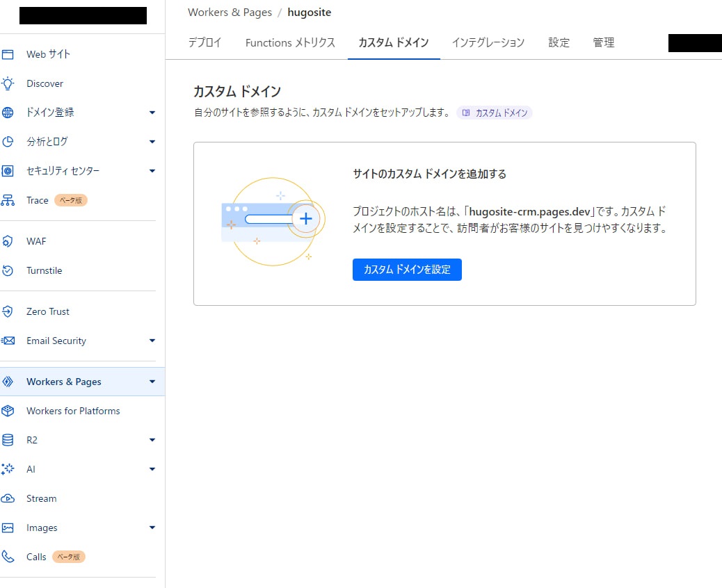This screenshot has width=722, height=588.
Task: Click the Discover lightbulb icon
Action: pyautogui.click(x=8, y=83)
